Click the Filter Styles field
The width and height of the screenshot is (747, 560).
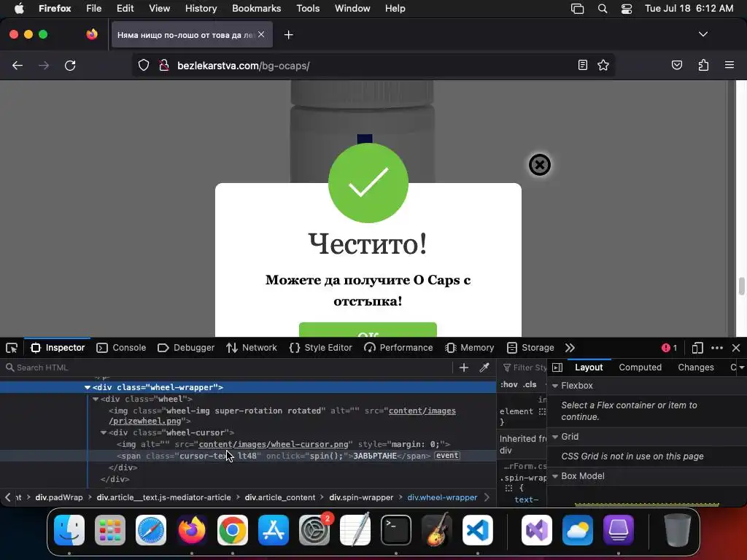point(524,367)
